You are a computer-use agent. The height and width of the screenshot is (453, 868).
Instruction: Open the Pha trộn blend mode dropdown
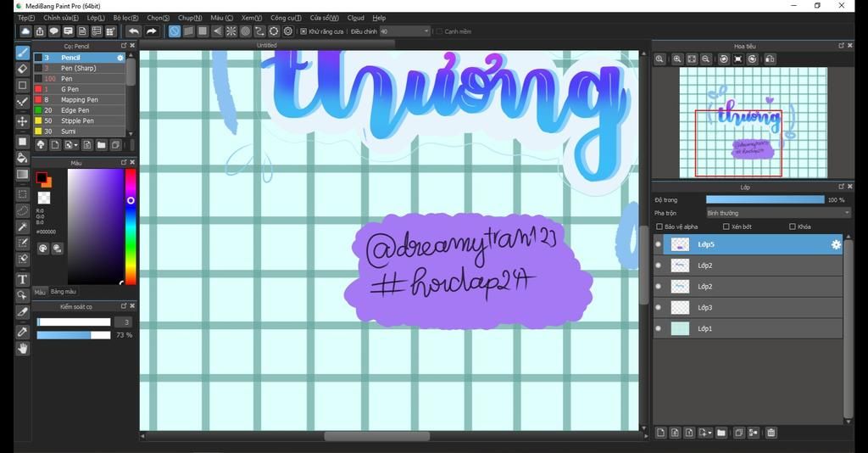(x=778, y=213)
